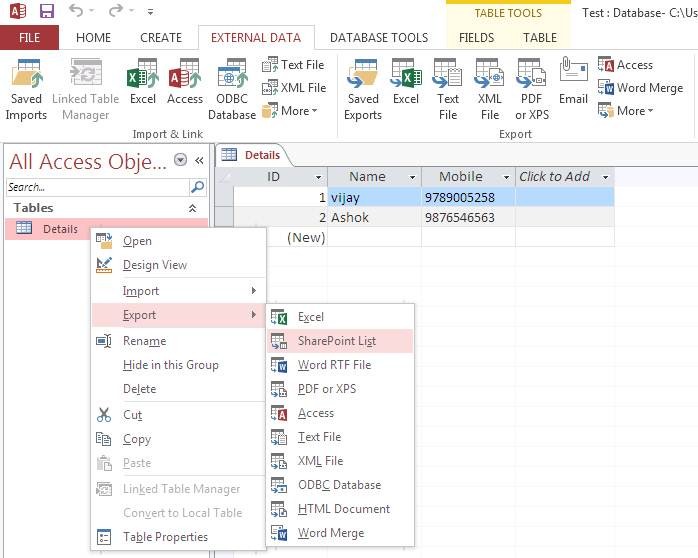Select PDF or XPS in Export submenu

[340, 389]
